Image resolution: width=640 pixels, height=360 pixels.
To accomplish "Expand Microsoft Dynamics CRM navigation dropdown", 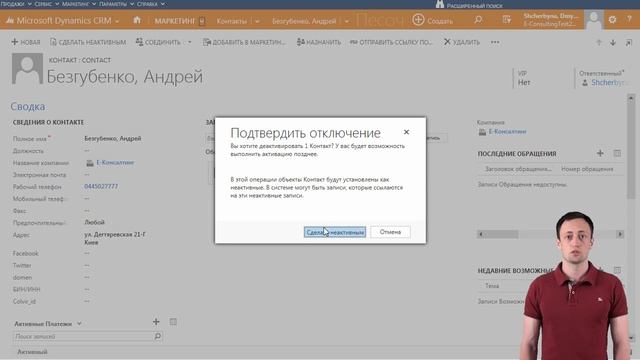I will pyautogui.click(x=117, y=21).
